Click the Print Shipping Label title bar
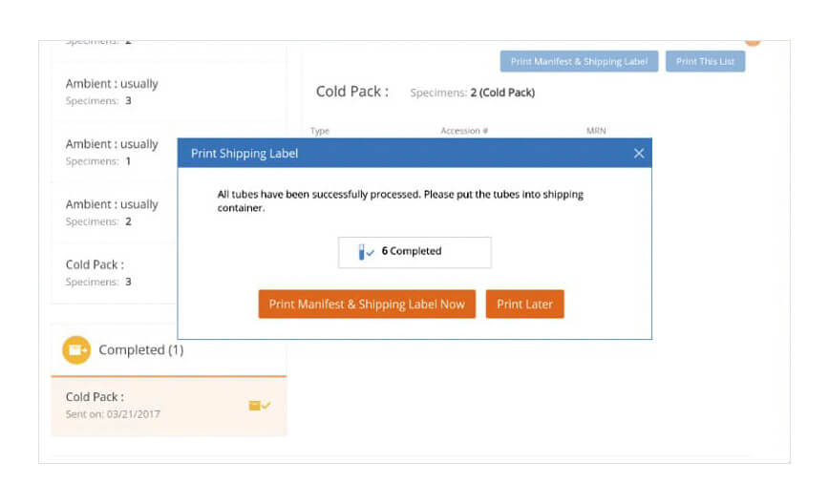This screenshot has height=504, width=829. (401, 153)
